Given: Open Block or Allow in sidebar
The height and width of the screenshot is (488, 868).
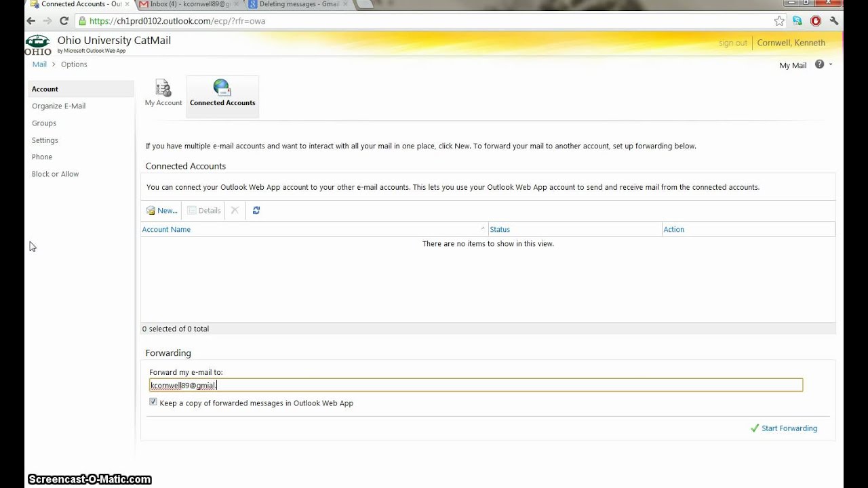Looking at the screenshot, I should pos(55,174).
